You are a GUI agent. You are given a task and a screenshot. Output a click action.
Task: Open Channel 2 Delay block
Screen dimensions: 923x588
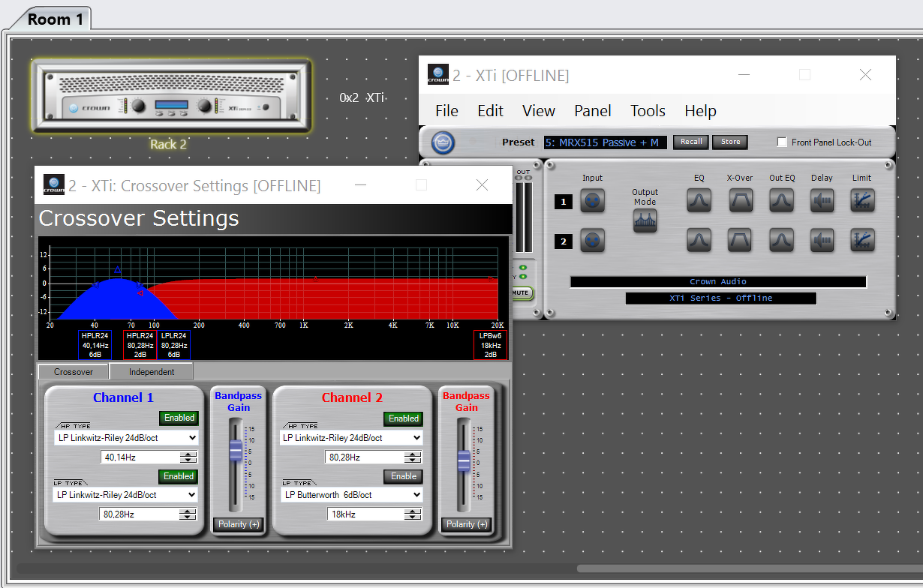click(x=822, y=240)
